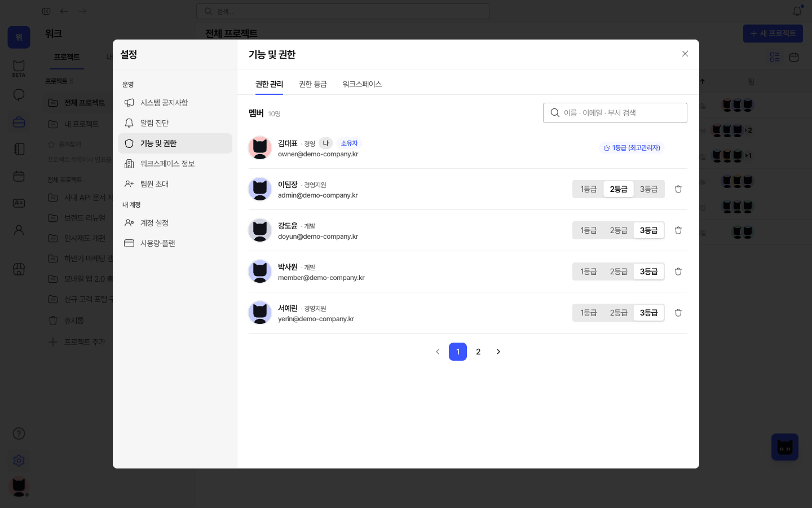
Task: Open 사용량·플랜 in settings
Action: (175, 243)
